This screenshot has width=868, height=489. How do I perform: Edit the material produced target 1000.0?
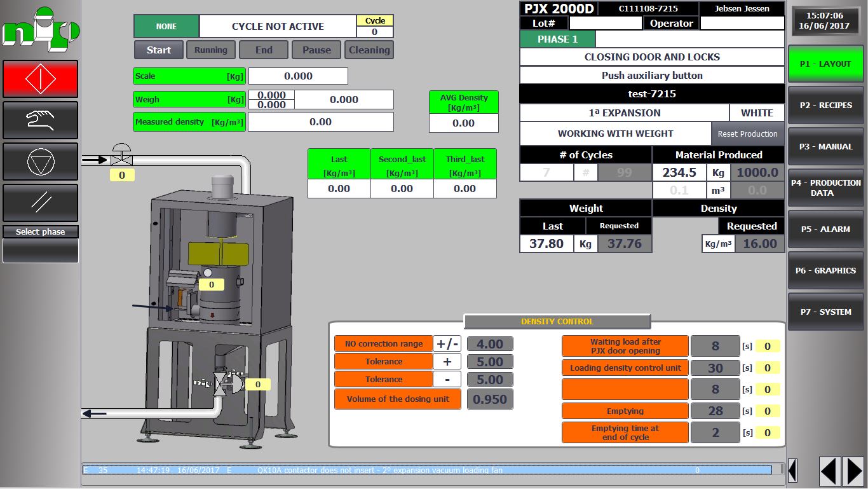click(x=757, y=172)
